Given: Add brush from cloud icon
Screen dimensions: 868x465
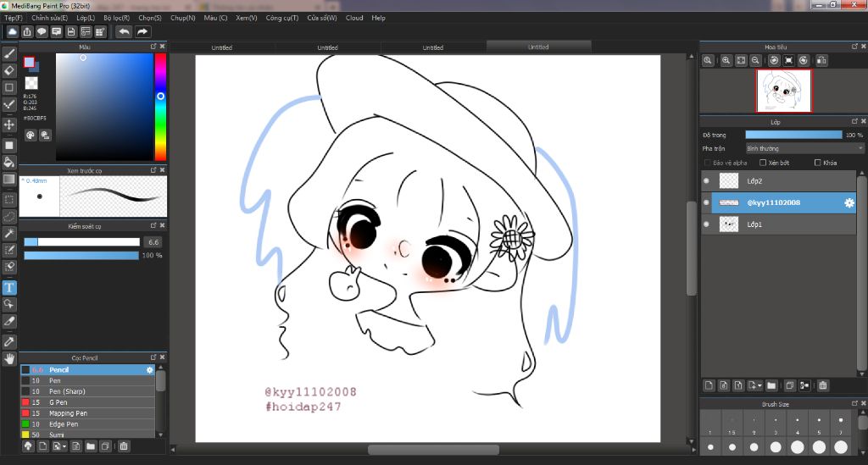Looking at the screenshot, I should tap(28, 446).
